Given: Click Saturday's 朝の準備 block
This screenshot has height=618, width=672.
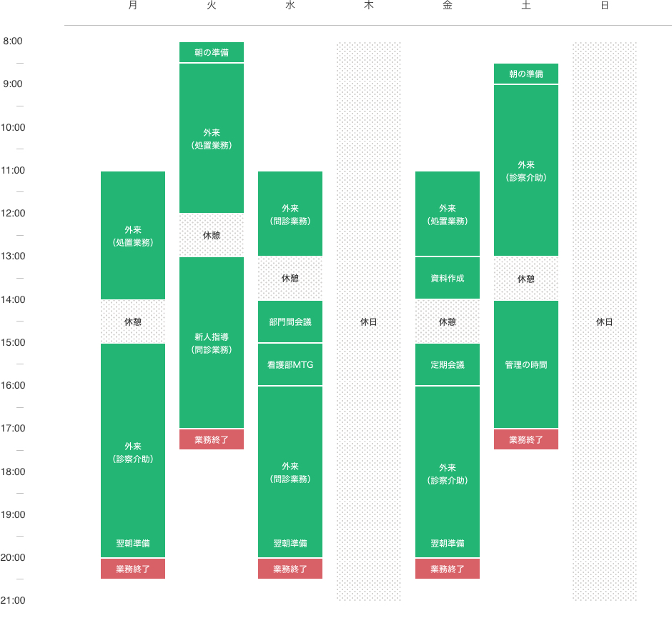Looking at the screenshot, I should [x=526, y=74].
